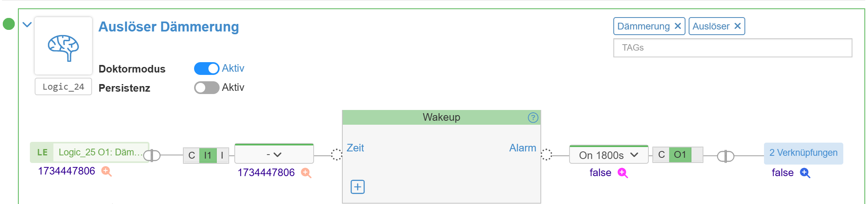
Task: Click the brain logic icon
Action: coord(63,46)
